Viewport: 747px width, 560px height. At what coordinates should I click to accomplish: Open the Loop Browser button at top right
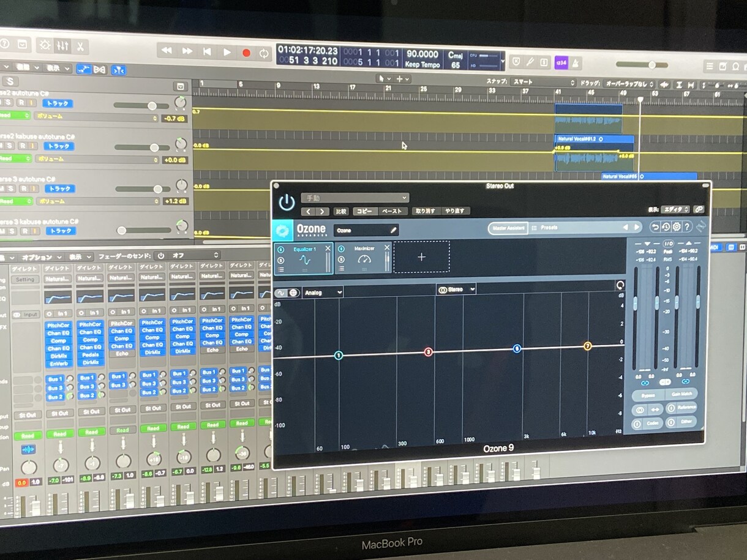tap(736, 67)
